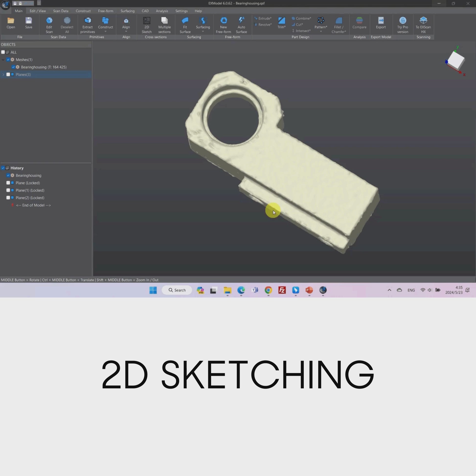The image size is (476, 476).
Task: Open the Multiple sections tool
Action: (x=164, y=21)
